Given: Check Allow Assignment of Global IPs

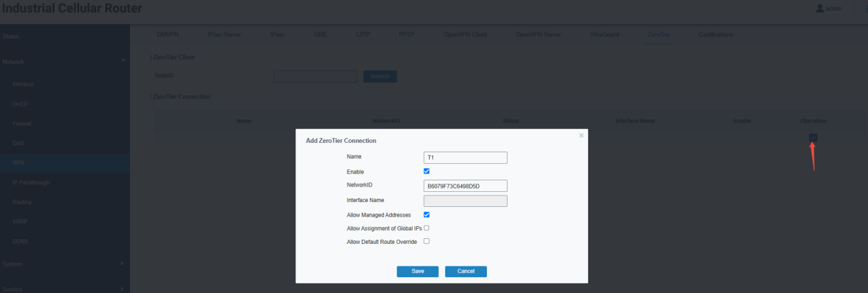Looking at the screenshot, I should coord(427,228).
